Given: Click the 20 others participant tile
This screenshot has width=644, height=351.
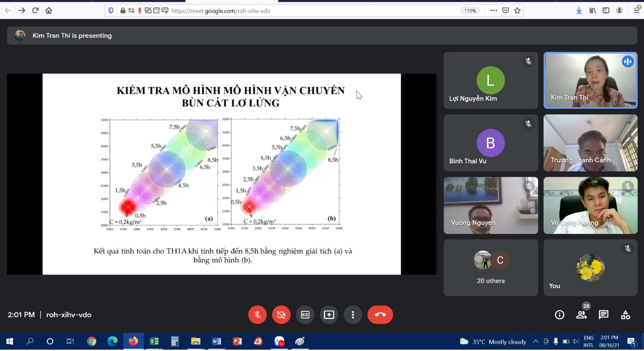Looking at the screenshot, I should pos(490,267).
